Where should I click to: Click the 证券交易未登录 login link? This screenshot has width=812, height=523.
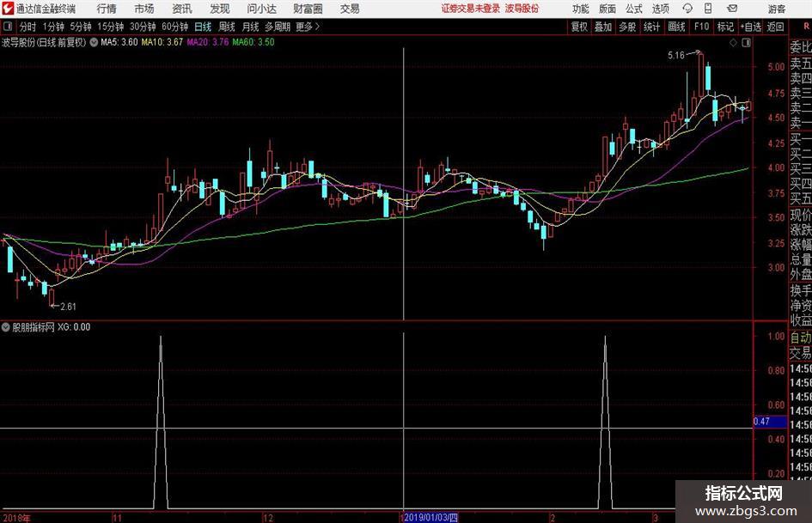470,9
